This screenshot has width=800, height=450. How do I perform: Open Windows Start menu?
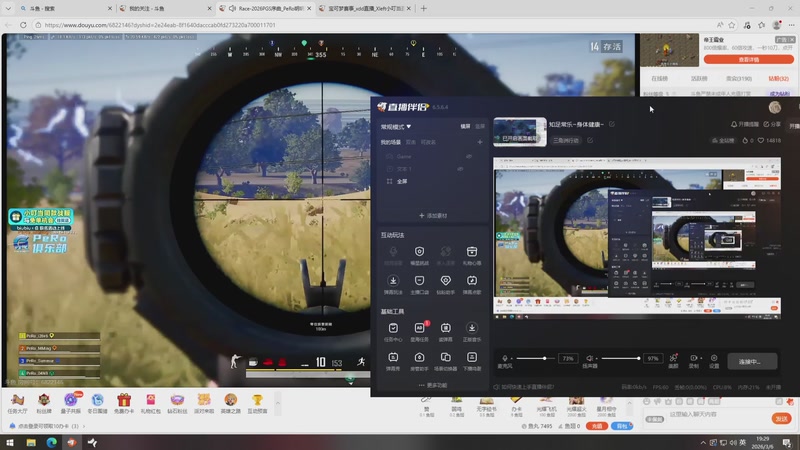[10, 442]
